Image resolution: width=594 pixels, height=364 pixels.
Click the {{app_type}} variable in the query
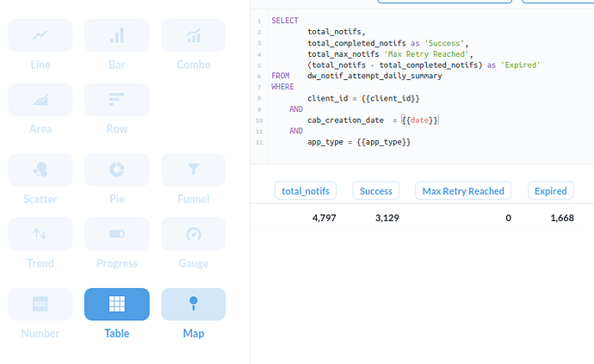383,142
